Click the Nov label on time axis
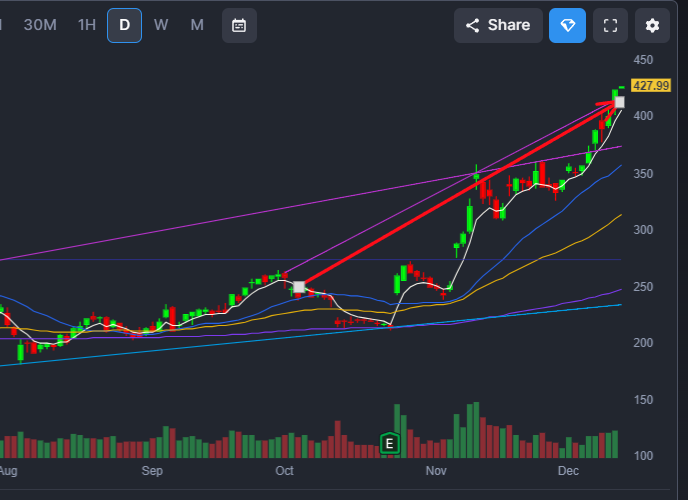The height and width of the screenshot is (500, 688). pos(436,471)
